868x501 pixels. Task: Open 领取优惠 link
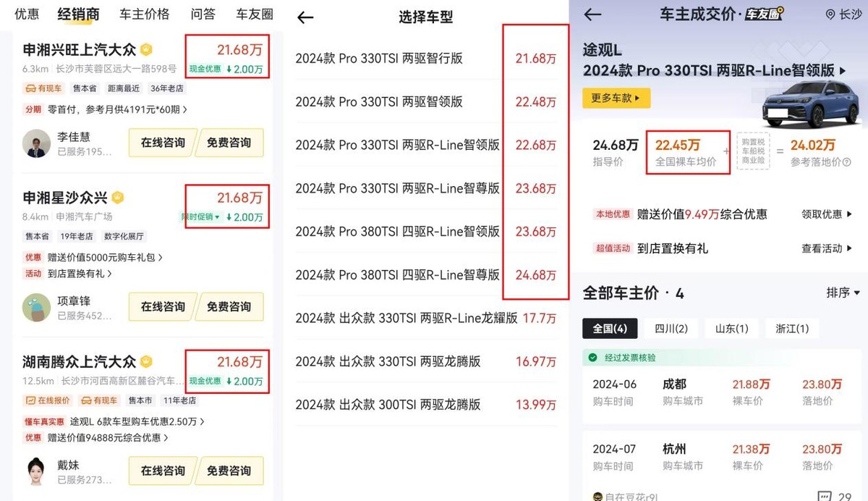[827, 214]
